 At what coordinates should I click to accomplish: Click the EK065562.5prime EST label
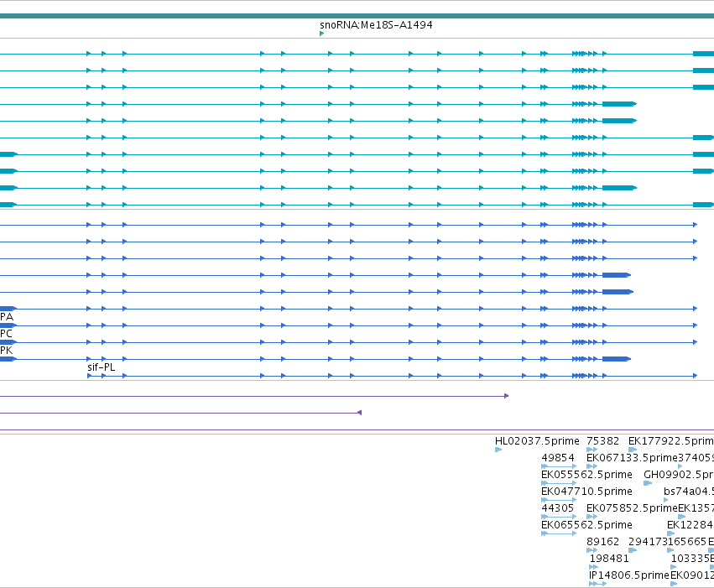click(x=586, y=525)
